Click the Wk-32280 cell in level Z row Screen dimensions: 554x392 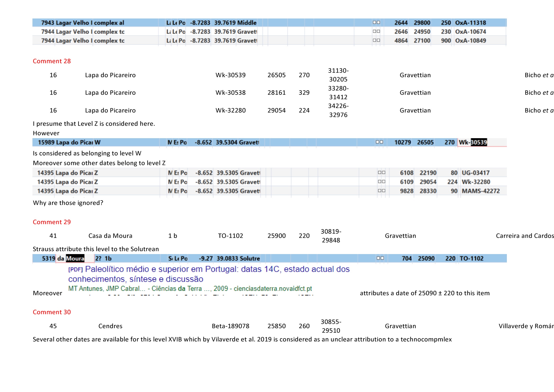point(476,182)
